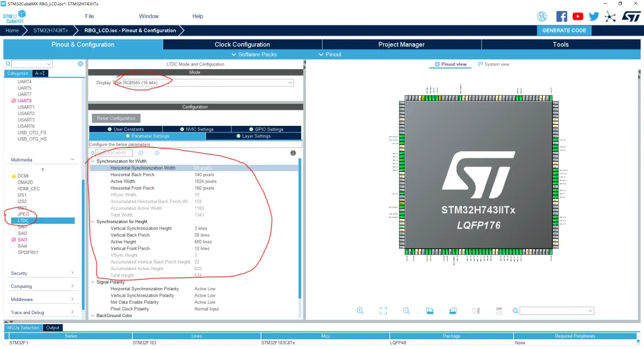Collapse Synchronization for Width group
The height and width of the screenshot is (349, 644).
click(x=93, y=162)
